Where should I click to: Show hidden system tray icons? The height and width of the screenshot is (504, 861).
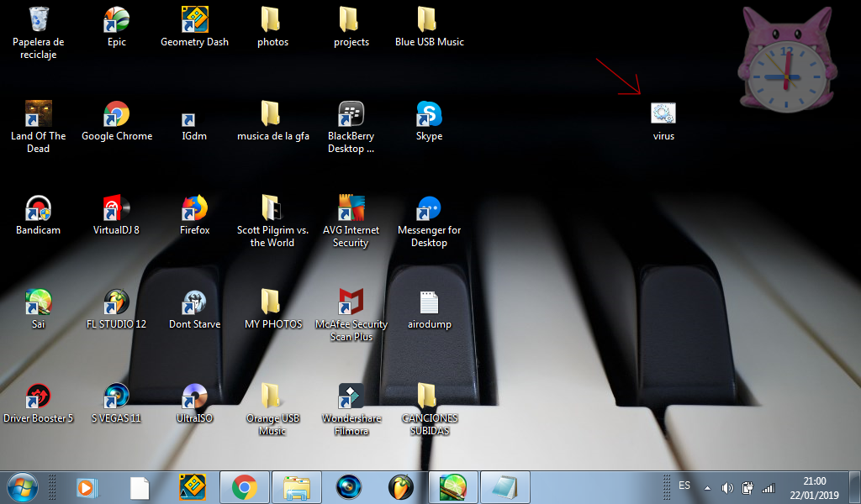pos(707,488)
